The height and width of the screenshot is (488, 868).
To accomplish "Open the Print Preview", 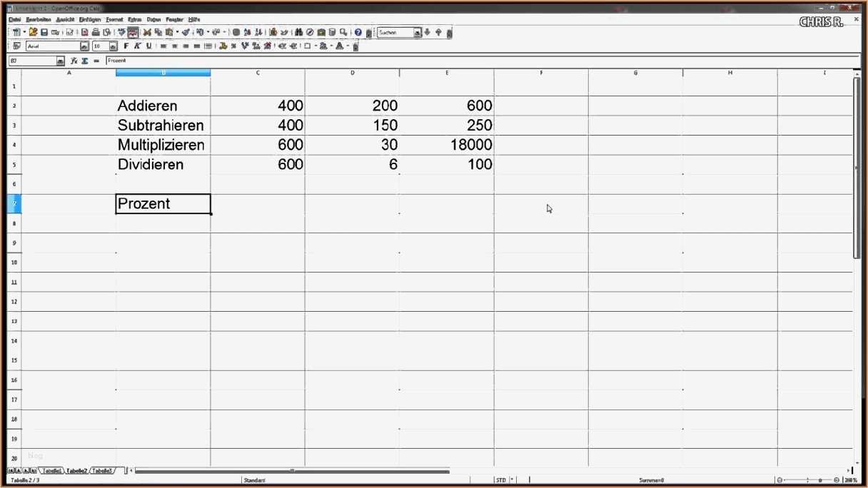I will pos(107,32).
